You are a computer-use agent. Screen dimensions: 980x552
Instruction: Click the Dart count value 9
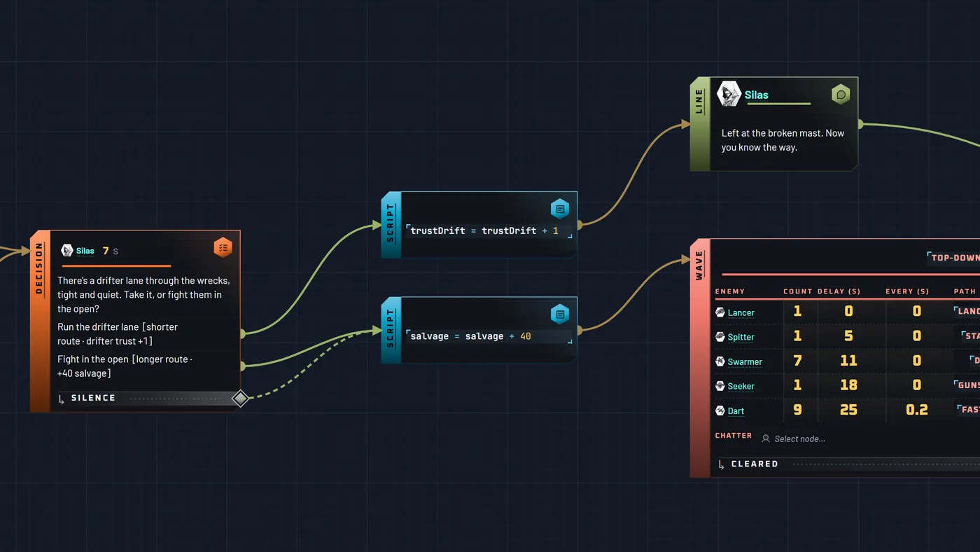(x=798, y=409)
